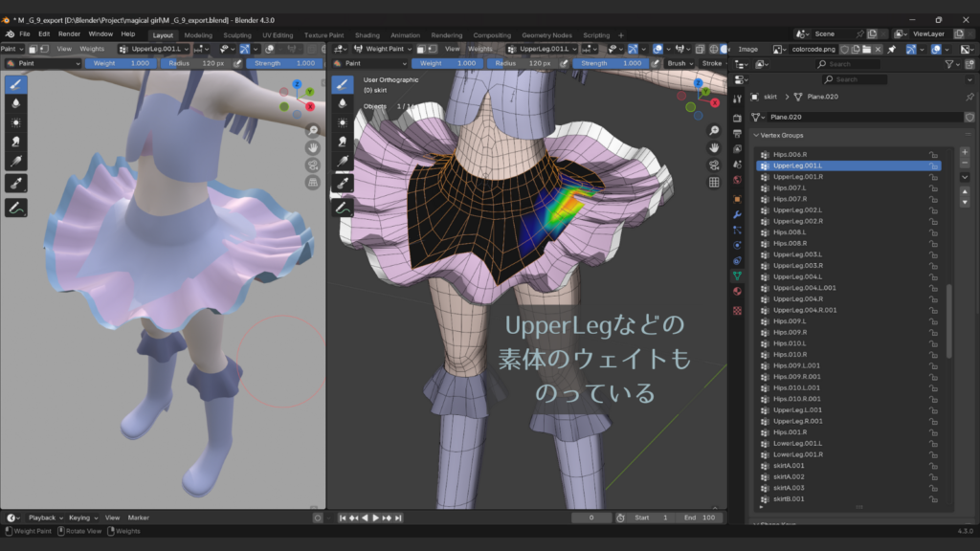This screenshot has width=980, height=551.
Task: Click the pan hand in right viewport
Action: tap(714, 148)
